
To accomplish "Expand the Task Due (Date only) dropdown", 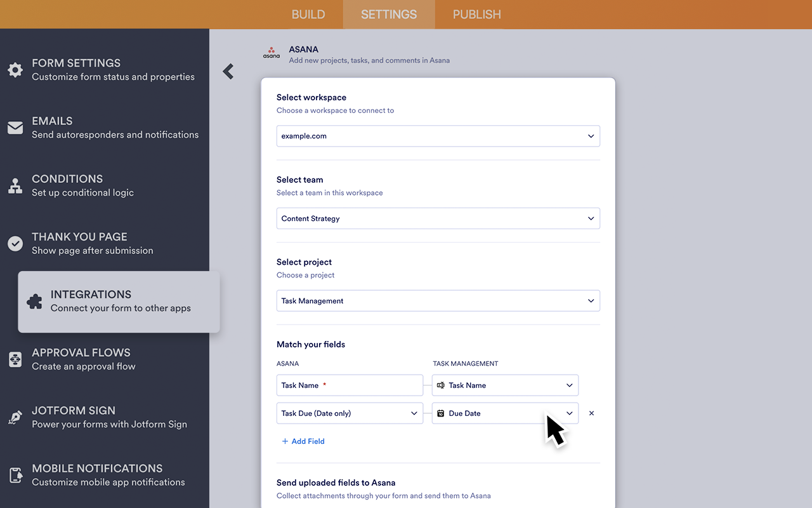I will pos(350,413).
